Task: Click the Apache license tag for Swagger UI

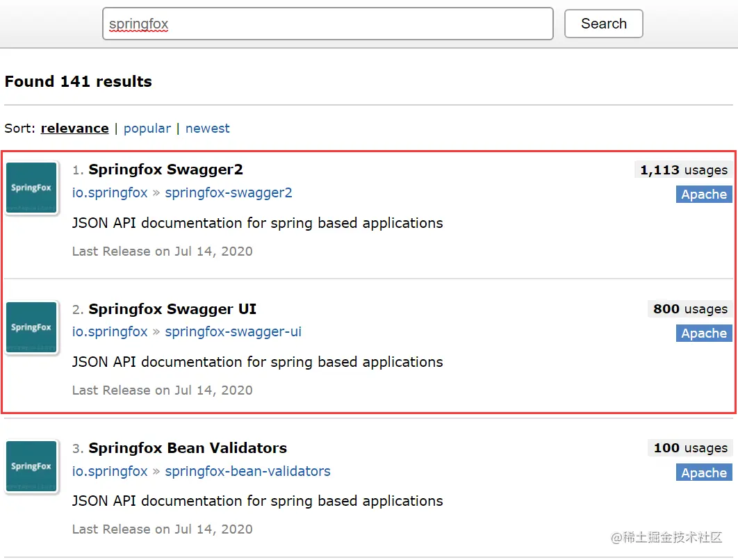Action: click(x=704, y=333)
